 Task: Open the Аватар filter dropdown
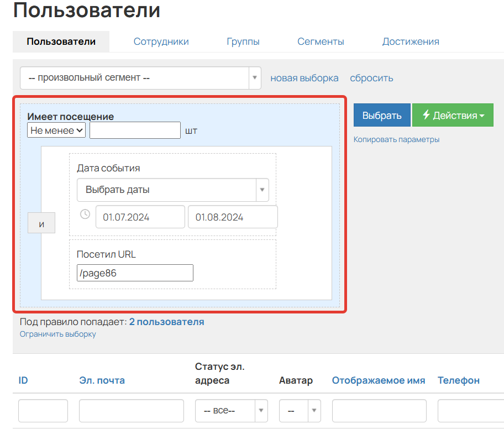299,411
